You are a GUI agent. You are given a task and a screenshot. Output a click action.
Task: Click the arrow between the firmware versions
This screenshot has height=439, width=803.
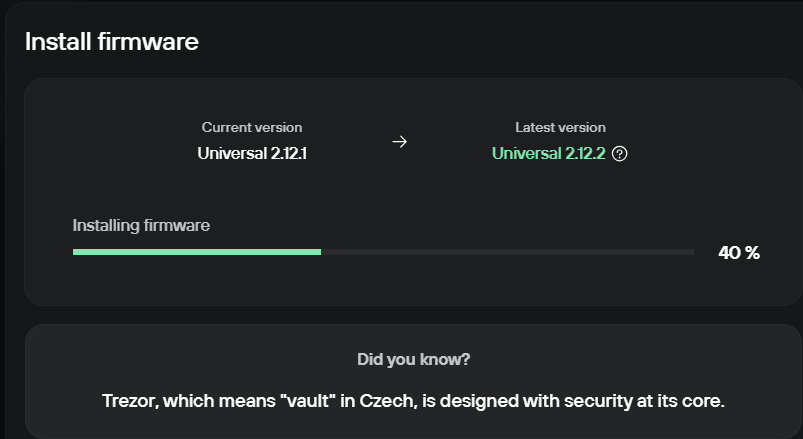399,141
